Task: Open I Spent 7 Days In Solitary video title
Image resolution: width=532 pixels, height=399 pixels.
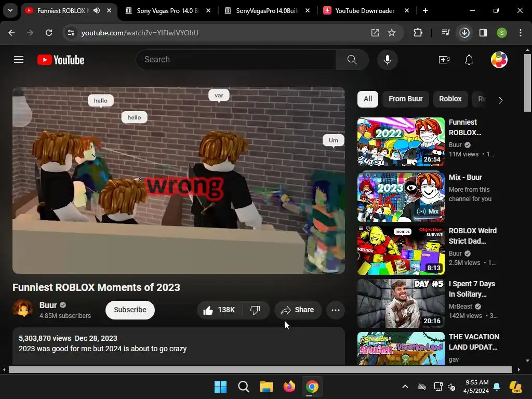Action: coord(472,289)
